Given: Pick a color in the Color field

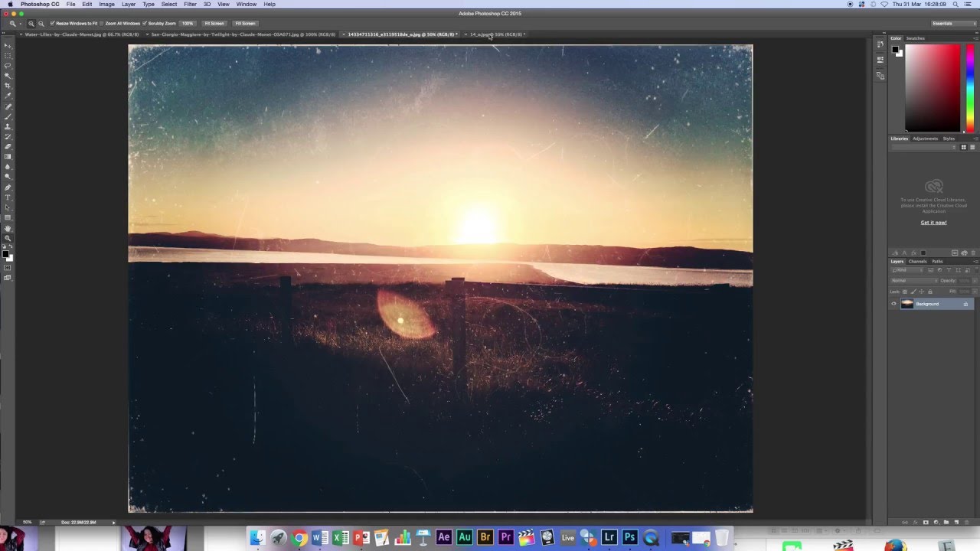Looking at the screenshot, I should (933, 88).
